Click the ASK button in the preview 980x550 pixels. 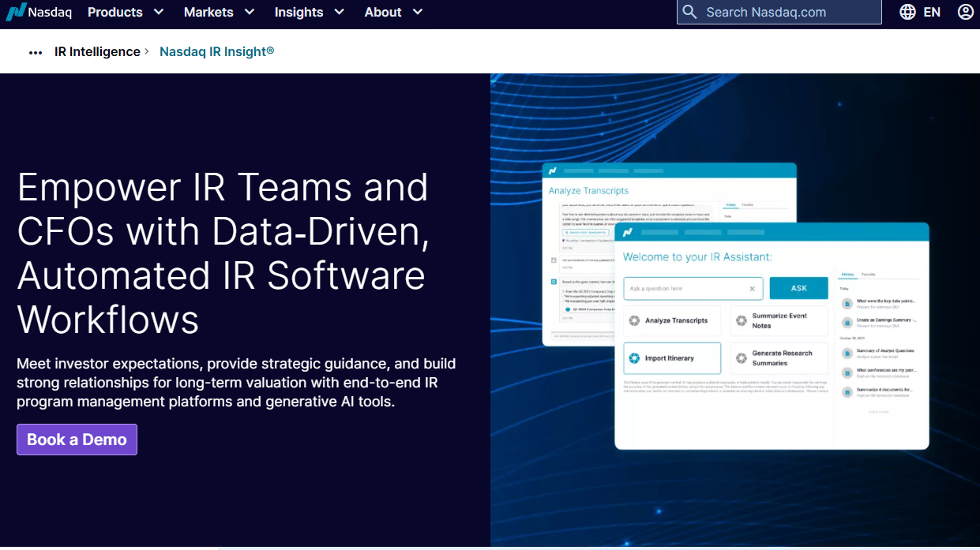pos(798,288)
